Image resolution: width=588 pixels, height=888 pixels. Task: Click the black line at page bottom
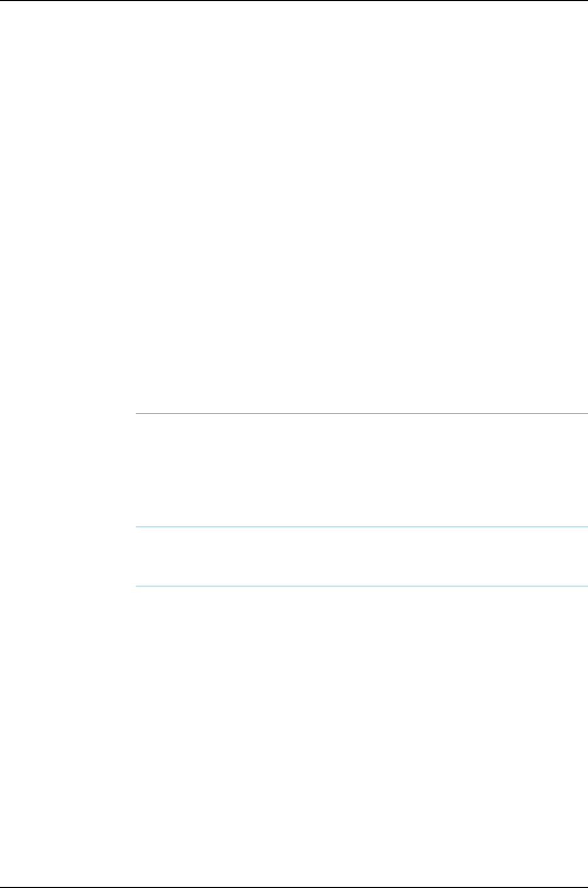[294, 887]
